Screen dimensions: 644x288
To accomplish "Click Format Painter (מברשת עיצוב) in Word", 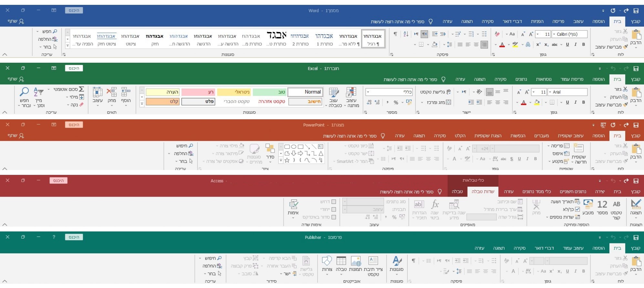I will point(611,47).
